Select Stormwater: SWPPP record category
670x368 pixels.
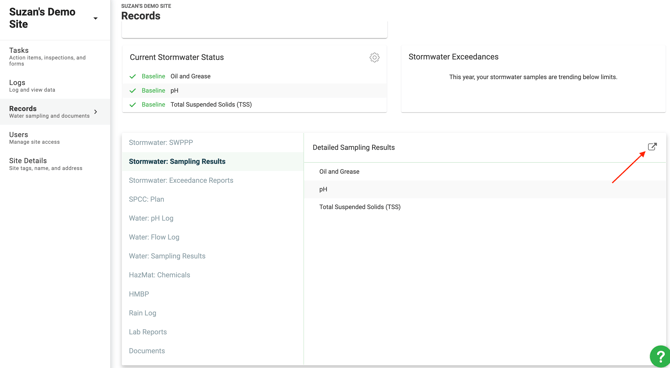click(212, 143)
